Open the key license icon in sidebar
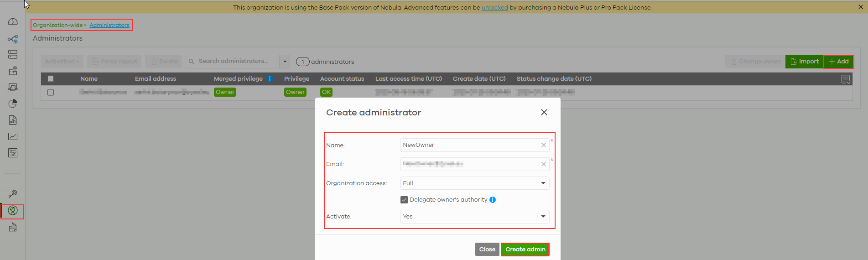The height and width of the screenshot is (260, 868). point(13,194)
